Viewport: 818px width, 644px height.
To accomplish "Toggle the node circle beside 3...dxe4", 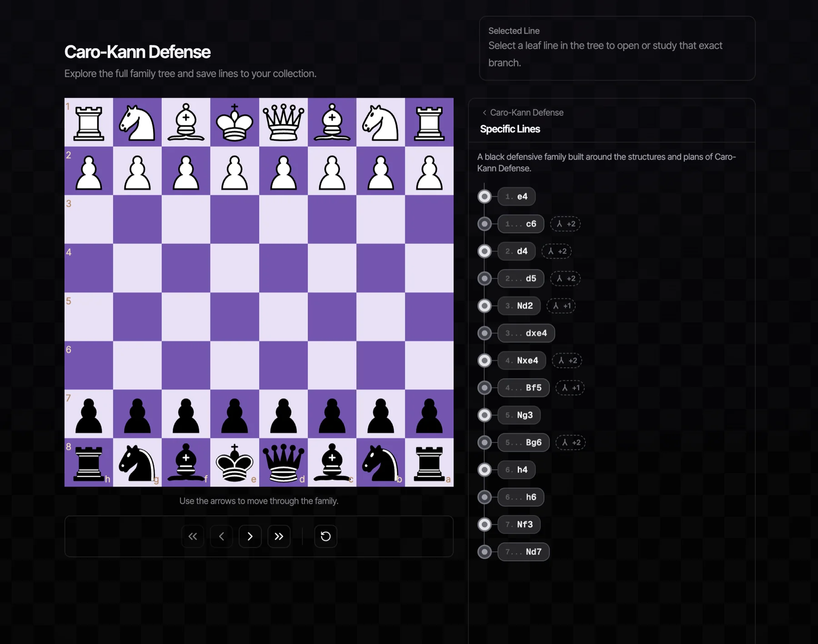I will 484,333.
